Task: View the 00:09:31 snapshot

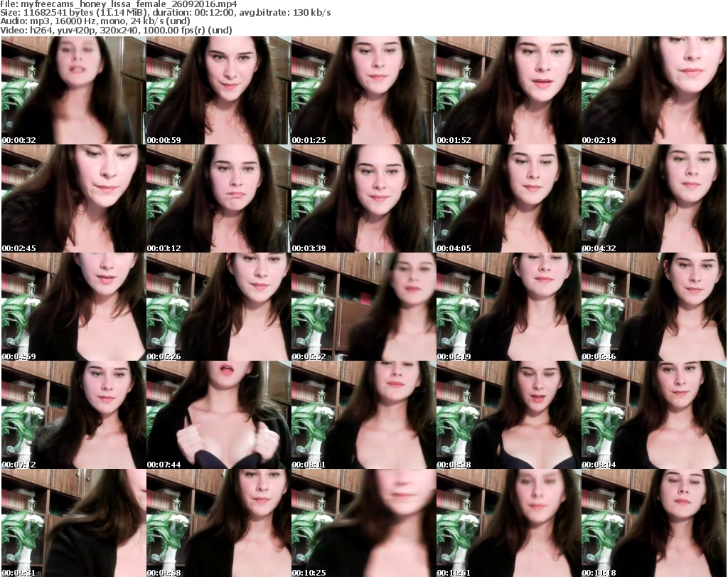Action: [x=73, y=523]
